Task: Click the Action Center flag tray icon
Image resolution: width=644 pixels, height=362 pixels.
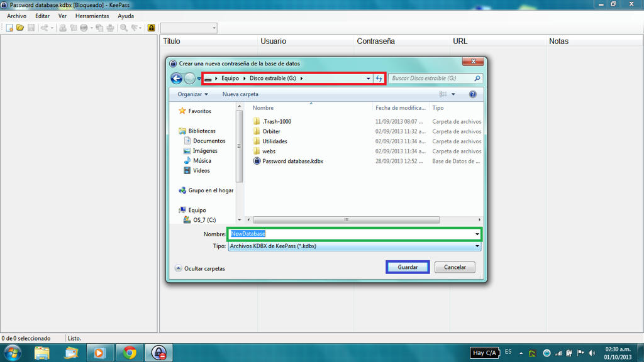Action: point(580,353)
